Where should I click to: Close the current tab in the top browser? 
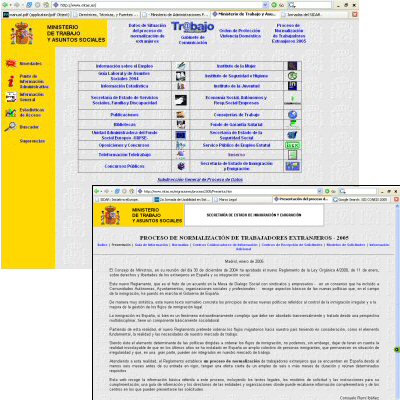pos(355,15)
